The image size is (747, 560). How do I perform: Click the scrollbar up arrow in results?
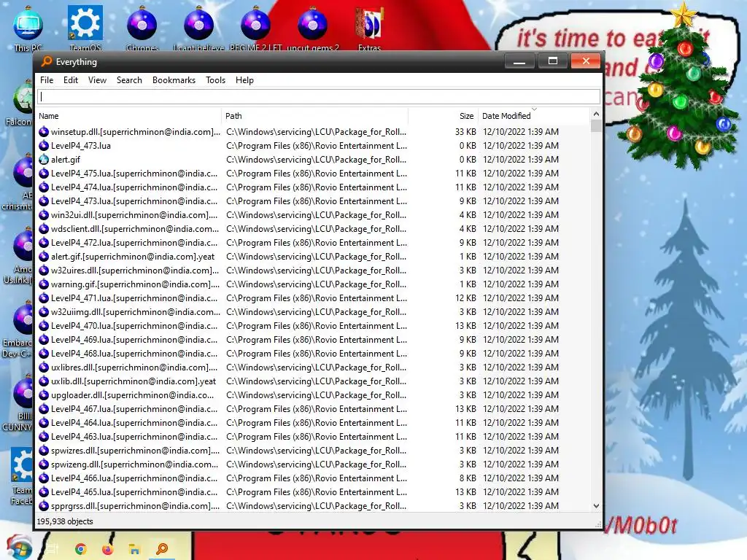pyautogui.click(x=596, y=114)
